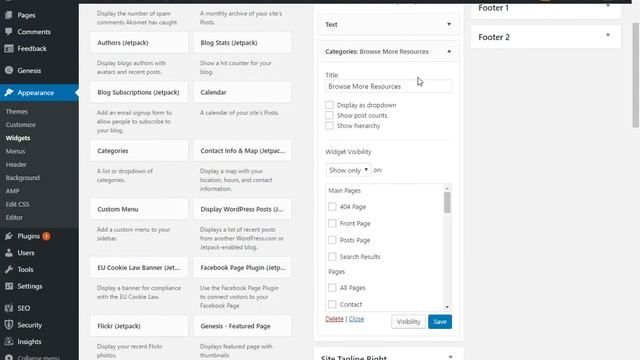Viewport: 640px width, 360px height.
Task: Check the All Pages visibility option
Action: [332, 288]
